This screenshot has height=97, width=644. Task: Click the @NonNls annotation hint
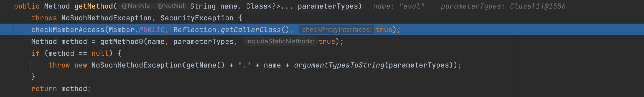pyautogui.click(x=136, y=6)
